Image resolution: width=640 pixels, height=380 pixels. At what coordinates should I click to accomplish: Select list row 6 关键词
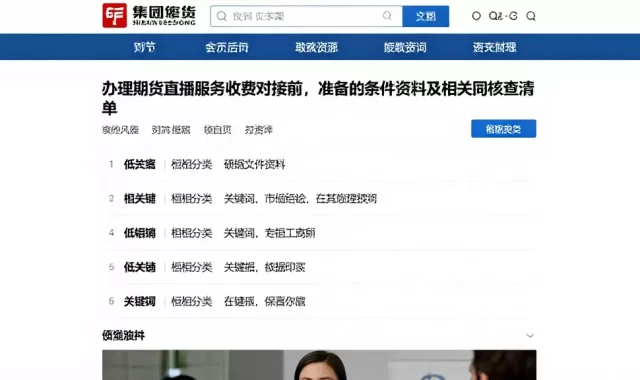(318, 302)
